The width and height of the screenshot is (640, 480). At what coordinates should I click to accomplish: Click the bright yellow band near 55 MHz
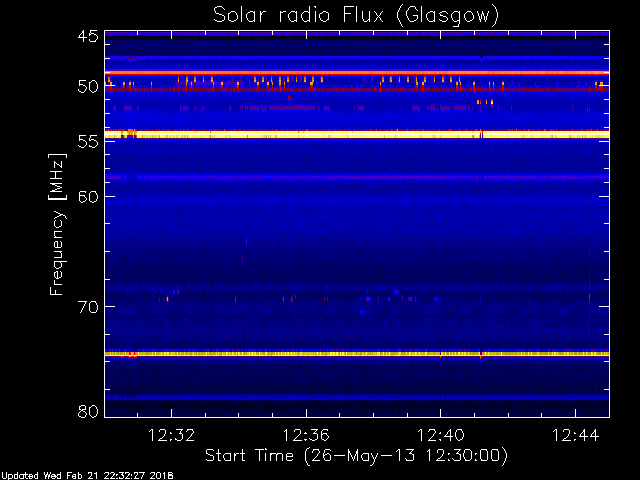pyautogui.click(x=357, y=134)
